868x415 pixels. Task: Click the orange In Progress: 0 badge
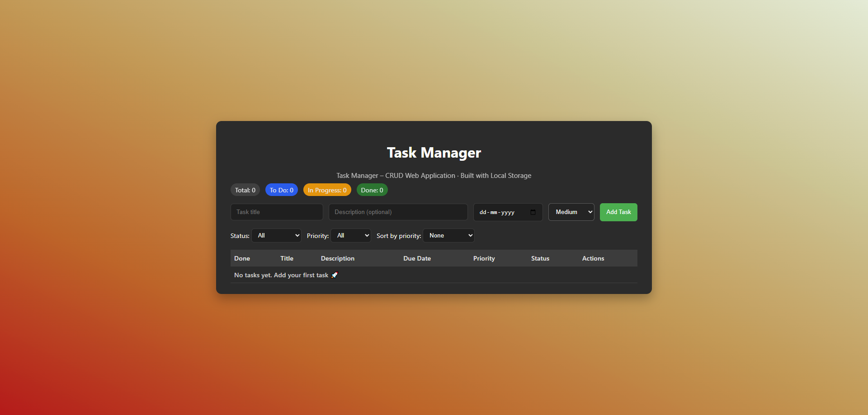[x=327, y=190]
